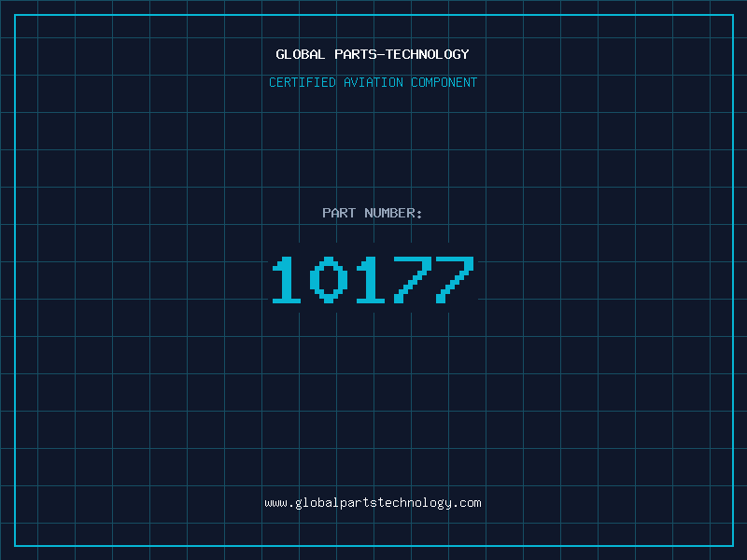Click the ".com" ending of the website address

pyautogui.click(x=466, y=503)
